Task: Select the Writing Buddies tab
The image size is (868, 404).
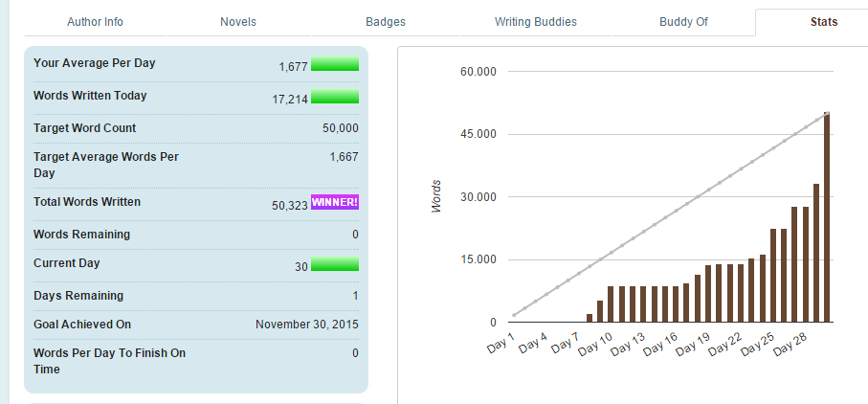Action: pyautogui.click(x=536, y=21)
